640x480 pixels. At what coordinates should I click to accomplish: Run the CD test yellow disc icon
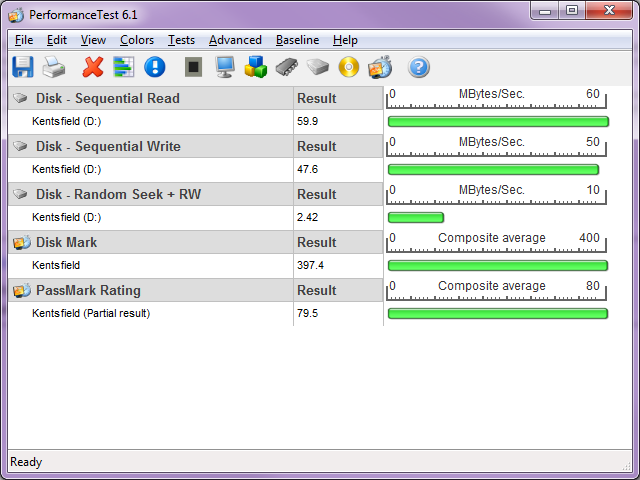[349, 67]
